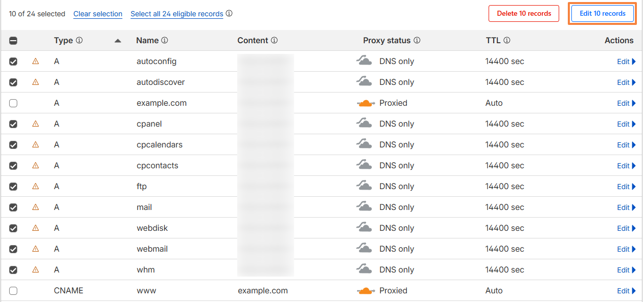Check the example.com A record checkbox
This screenshot has height=302, width=644.
(13, 103)
